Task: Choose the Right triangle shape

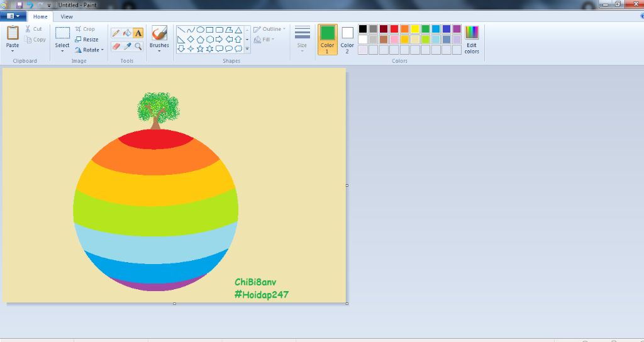Action: (181, 40)
